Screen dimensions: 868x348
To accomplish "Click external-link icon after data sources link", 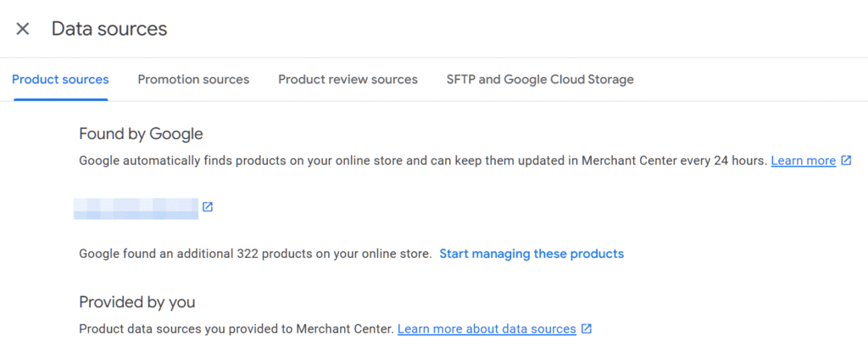I will click(x=587, y=329).
